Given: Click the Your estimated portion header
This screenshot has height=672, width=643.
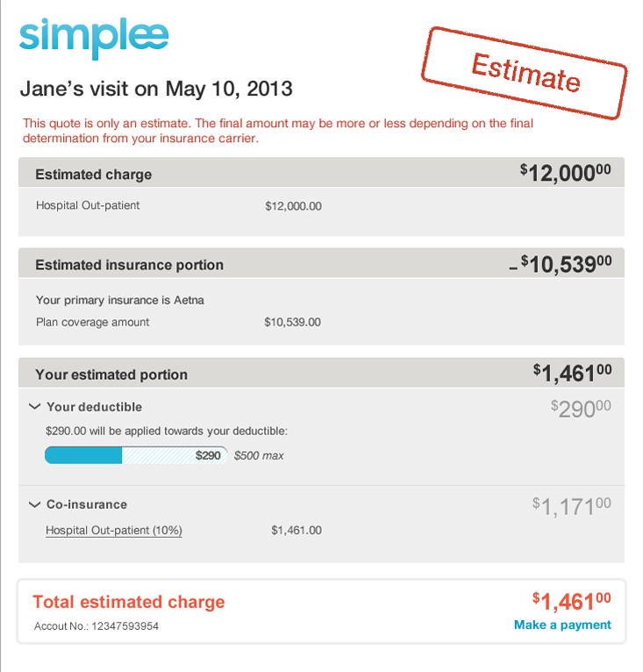Looking at the screenshot, I should [x=111, y=375].
